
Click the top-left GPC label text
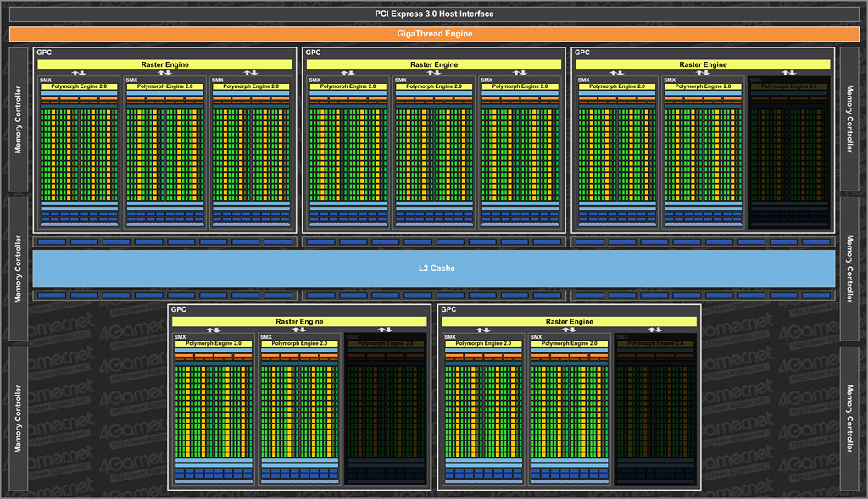click(44, 53)
